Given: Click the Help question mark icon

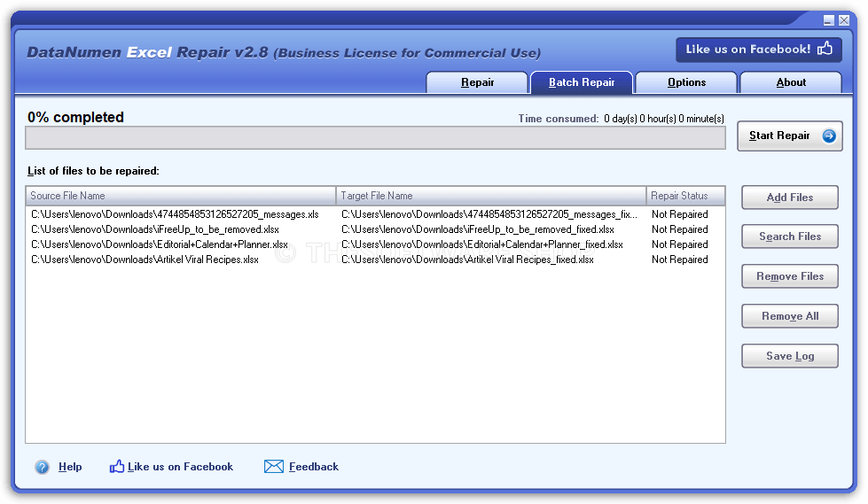Looking at the screenshot, I should [42, 467].
